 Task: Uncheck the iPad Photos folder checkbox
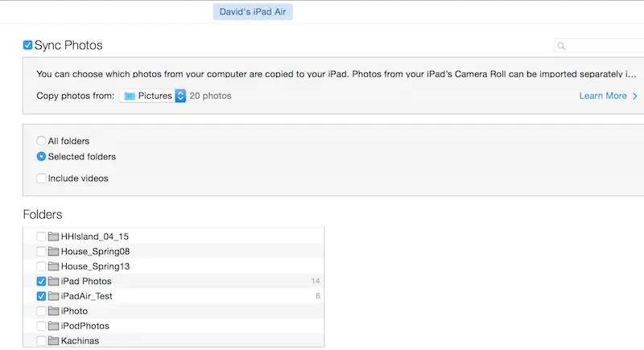[41, 282]
